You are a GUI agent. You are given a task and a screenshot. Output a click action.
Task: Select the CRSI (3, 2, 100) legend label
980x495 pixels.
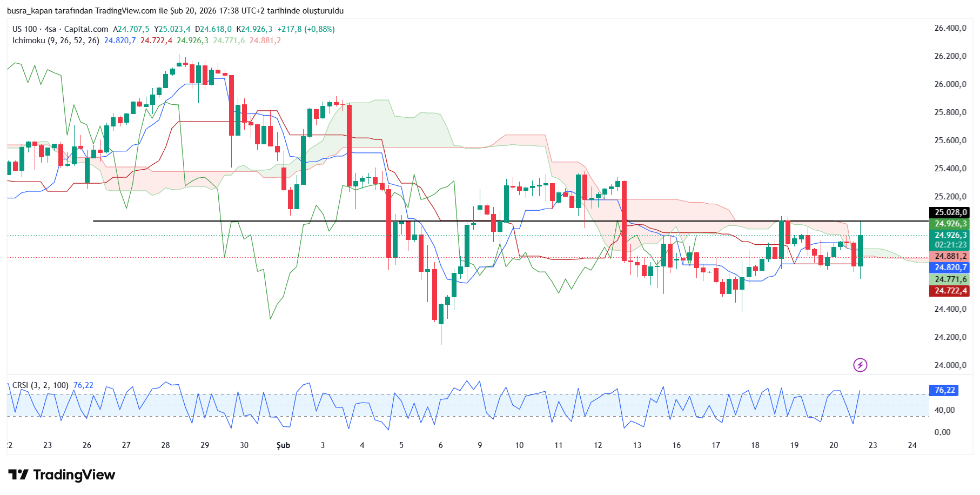click(41, 385)
